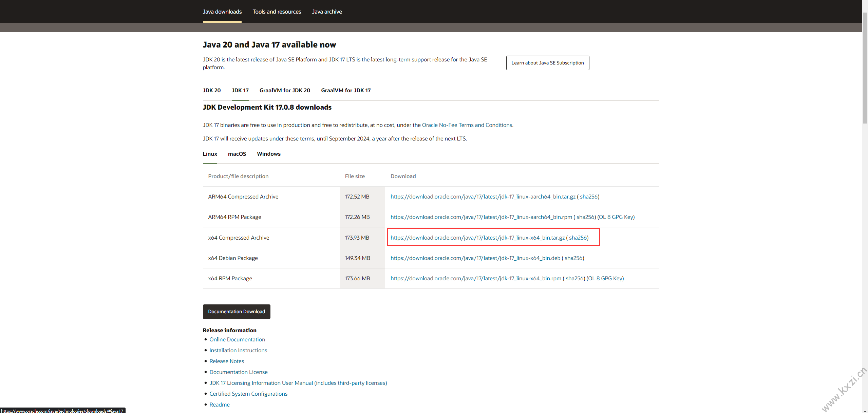Switch to the Windows downloads tab
This screenshot has height=413, width=868.
268,154
